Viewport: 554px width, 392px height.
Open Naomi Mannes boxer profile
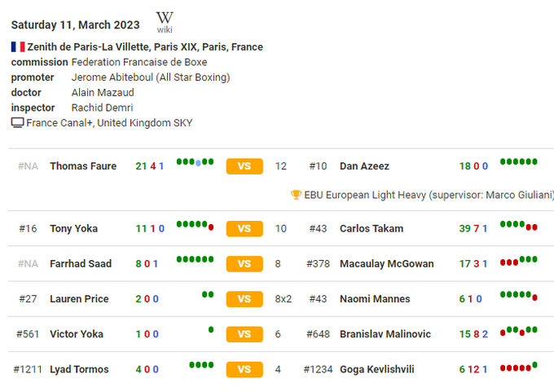[x=375, y=299]
